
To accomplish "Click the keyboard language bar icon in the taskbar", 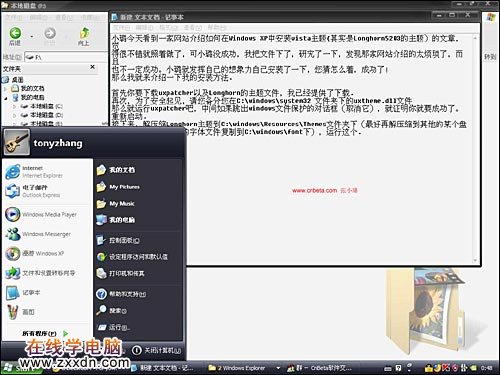I will pyautogui.click(x=388, y=368).
